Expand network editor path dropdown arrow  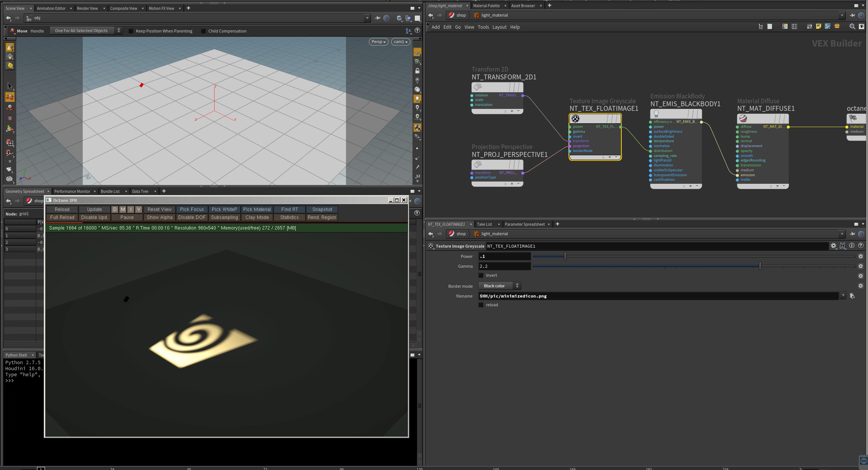[x=842, y=16]
